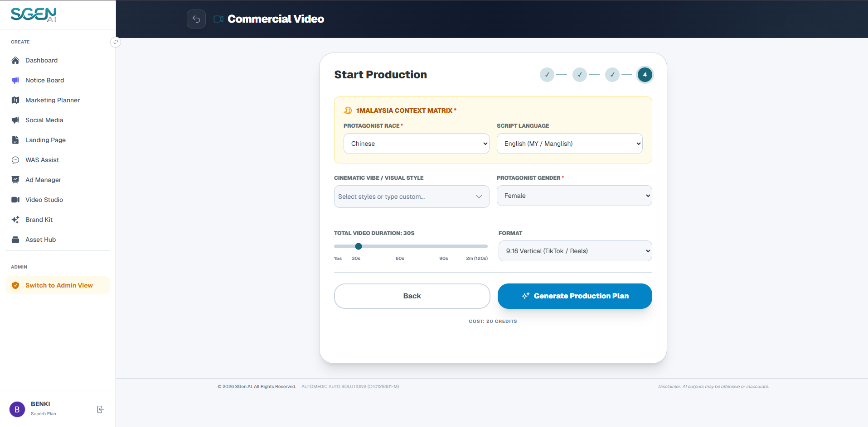Viewport: 868px width, 427px height.
Task: Expand the Cinematic Vibe style selector chevron
Action: click(479, 197)
